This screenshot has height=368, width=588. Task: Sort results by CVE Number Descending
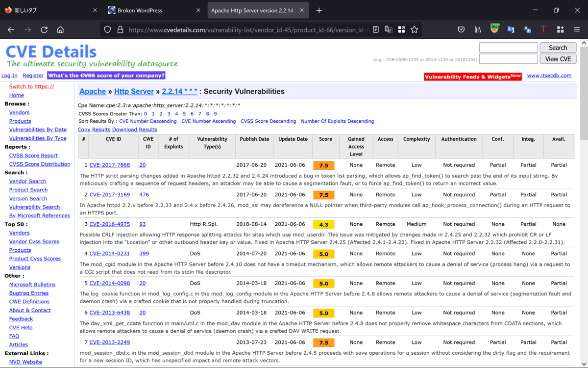148,121
